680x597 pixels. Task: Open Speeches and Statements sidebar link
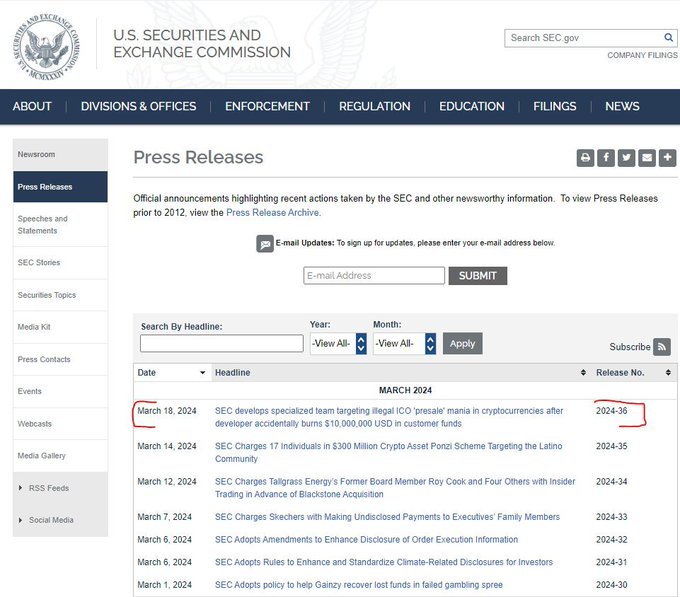pyautogui.click(x=60, y=225)
